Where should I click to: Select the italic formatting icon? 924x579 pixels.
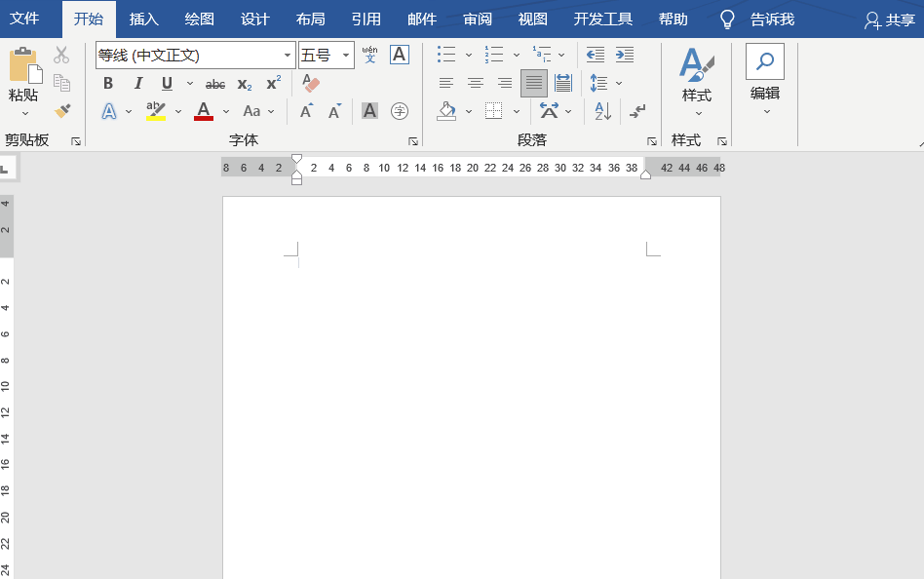click(x=138, y=83)
